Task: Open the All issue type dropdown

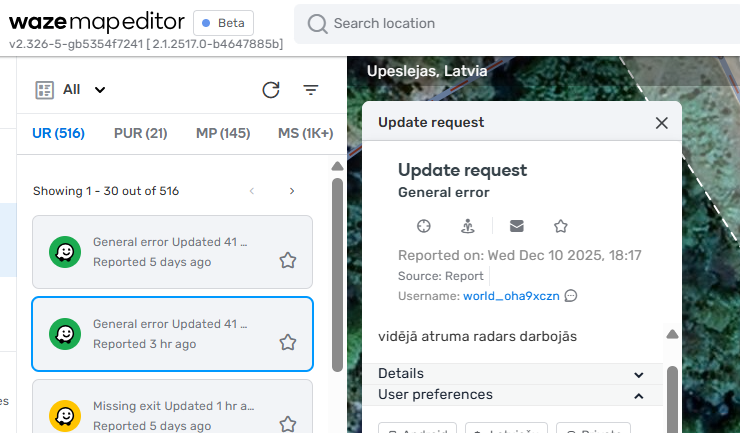Action: [x=71, y=90]
